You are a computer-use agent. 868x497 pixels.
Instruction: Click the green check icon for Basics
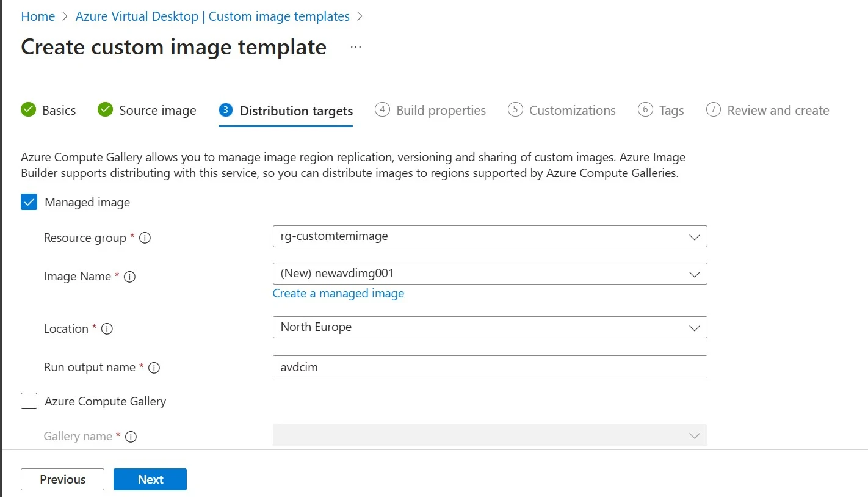click(x=28, y=110)
